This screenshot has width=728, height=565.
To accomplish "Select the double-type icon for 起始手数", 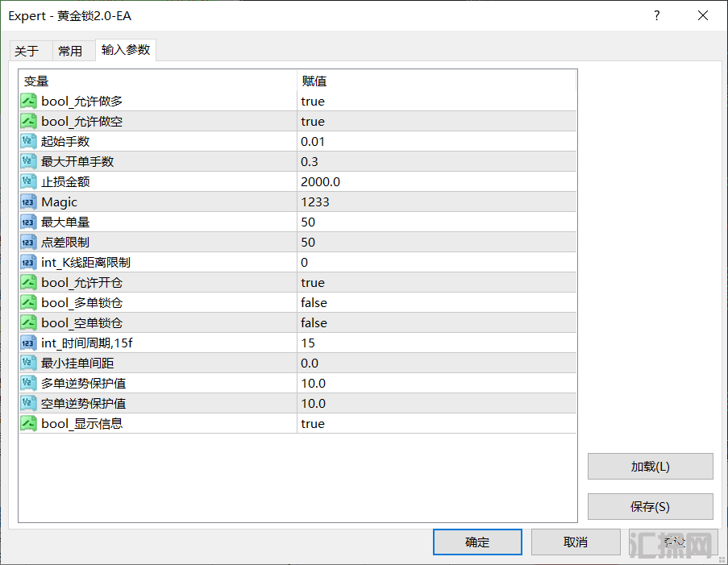I will point(28,142).
